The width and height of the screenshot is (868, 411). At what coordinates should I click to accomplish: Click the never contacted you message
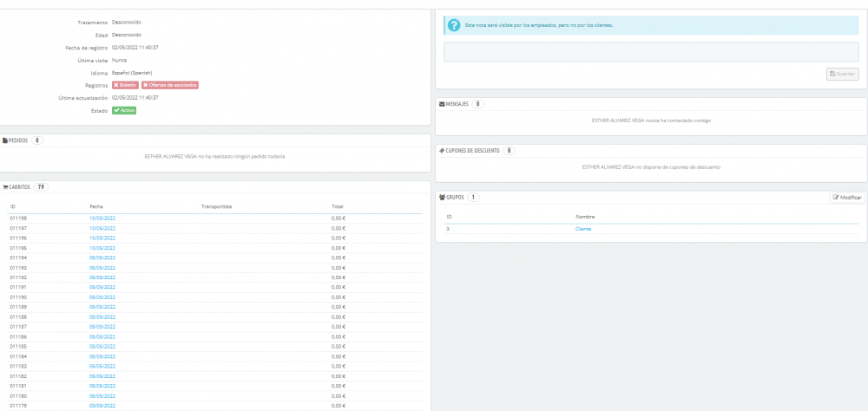[651, 120]
